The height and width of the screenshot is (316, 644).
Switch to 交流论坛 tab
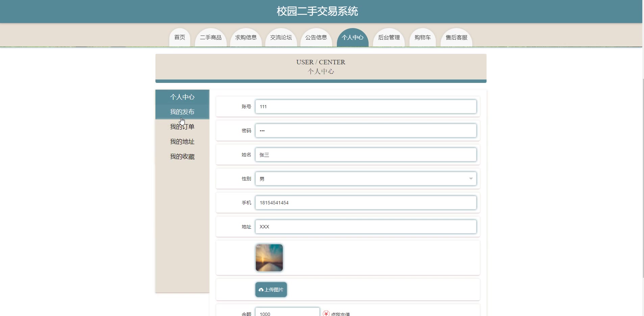click(x=281, y=38)
